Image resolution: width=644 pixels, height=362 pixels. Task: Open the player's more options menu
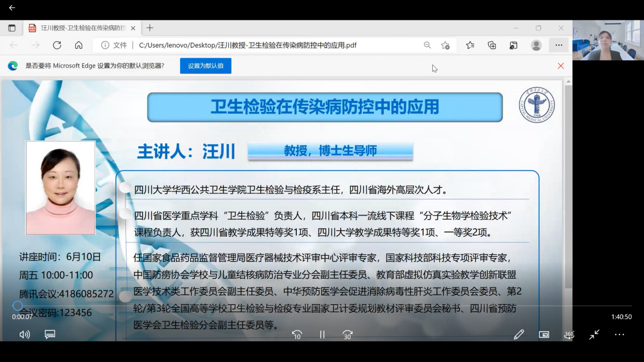tap(619, 335)
